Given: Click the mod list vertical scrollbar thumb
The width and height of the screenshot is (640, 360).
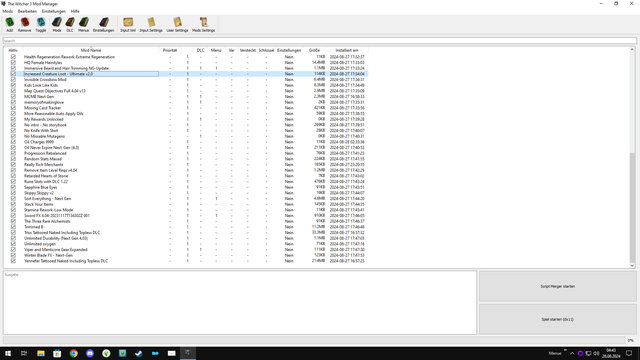Looking at the screenshot, I should tap(632, 207).
